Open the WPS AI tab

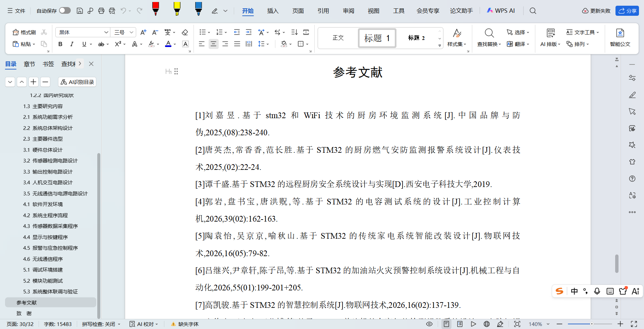point(501,11)
